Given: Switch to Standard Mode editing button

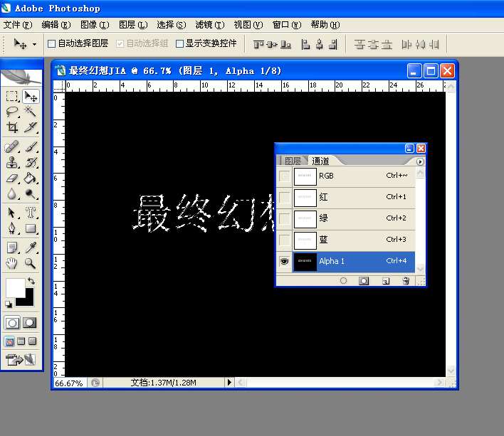Looking at the screenshot, I should pyautogui.click(x=12, y=323).
